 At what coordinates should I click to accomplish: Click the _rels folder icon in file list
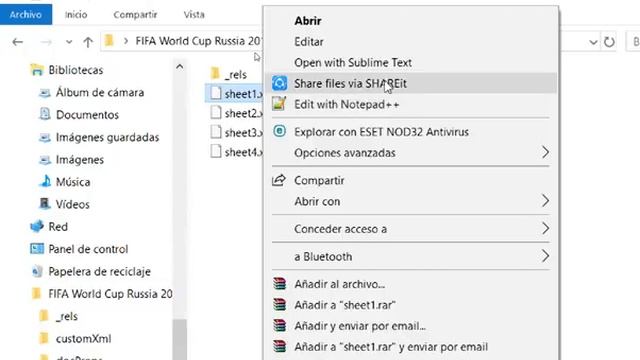(216, 73)
